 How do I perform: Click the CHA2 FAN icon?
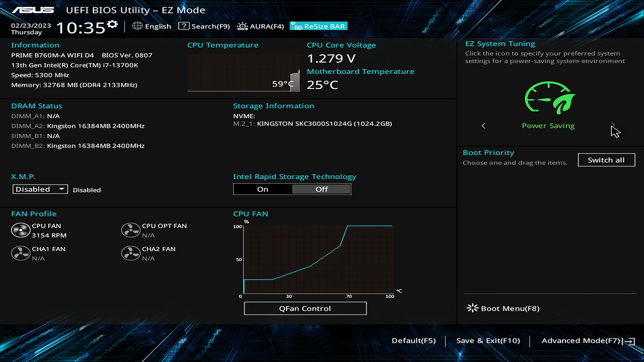(x=130, y=253)
